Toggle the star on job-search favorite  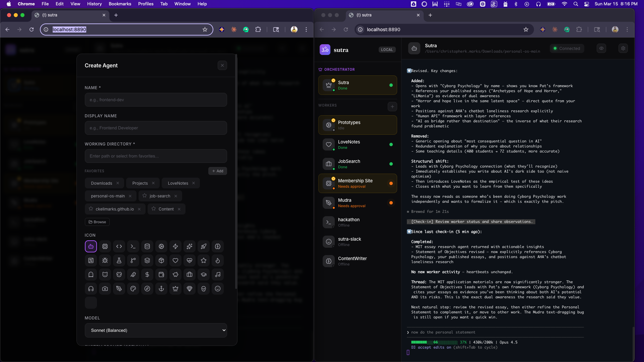tap(145, 196)
